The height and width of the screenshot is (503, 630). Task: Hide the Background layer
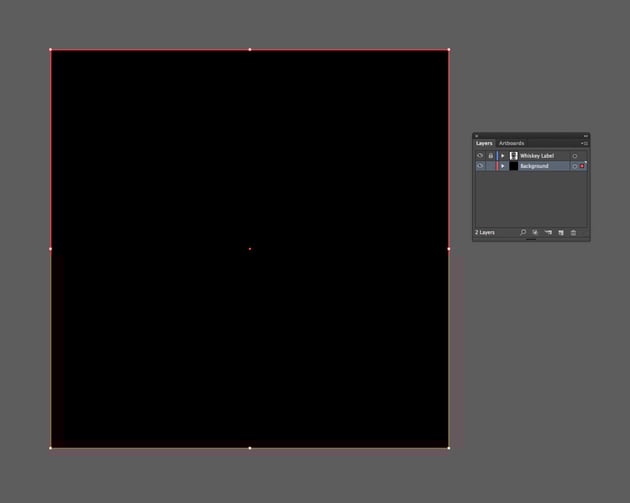click(480, 166)
